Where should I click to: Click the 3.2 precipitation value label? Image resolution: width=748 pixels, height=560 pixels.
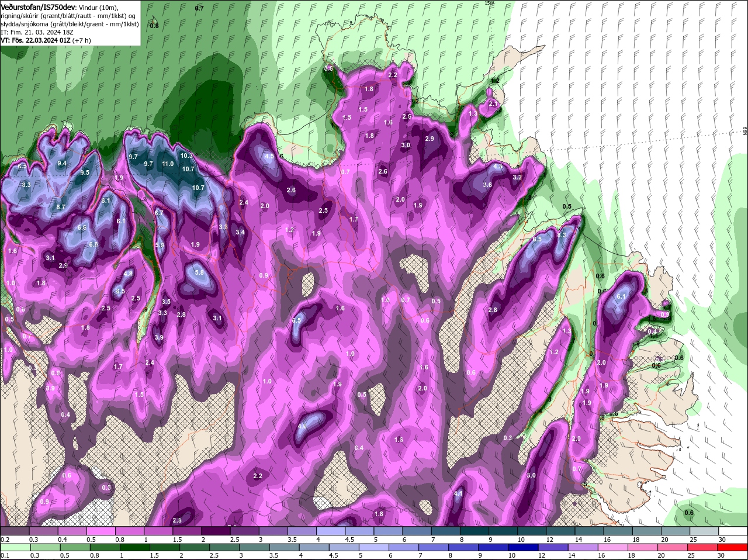click(x=517, y=177)
